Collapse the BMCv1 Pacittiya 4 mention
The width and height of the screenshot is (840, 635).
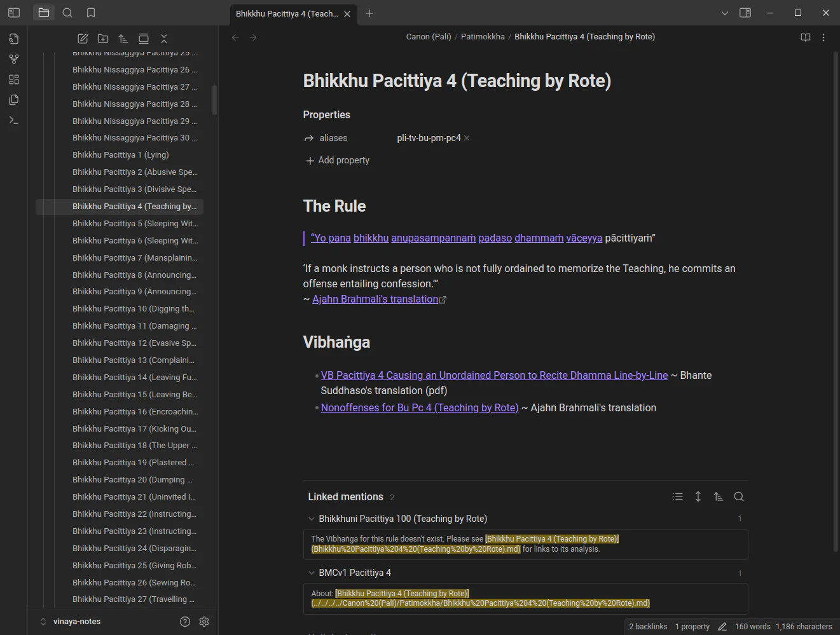(312, 573)
